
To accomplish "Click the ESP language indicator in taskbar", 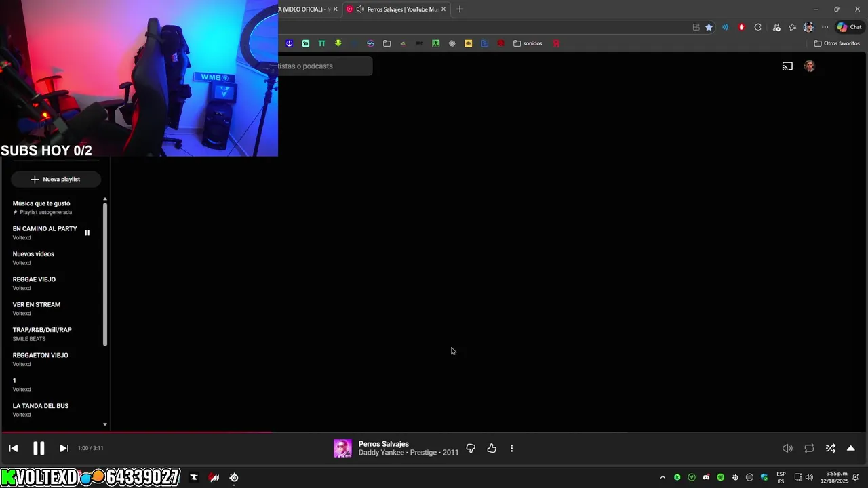I will (781, 477).
